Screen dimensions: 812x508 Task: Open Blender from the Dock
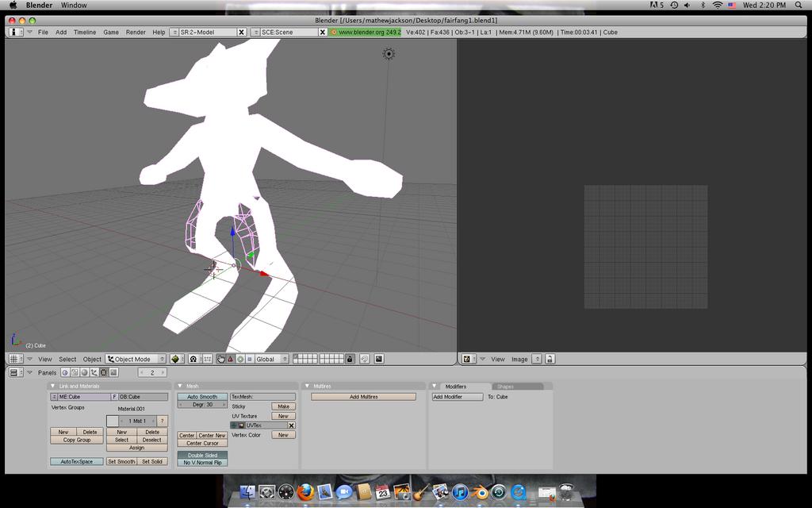pos(479,491)
